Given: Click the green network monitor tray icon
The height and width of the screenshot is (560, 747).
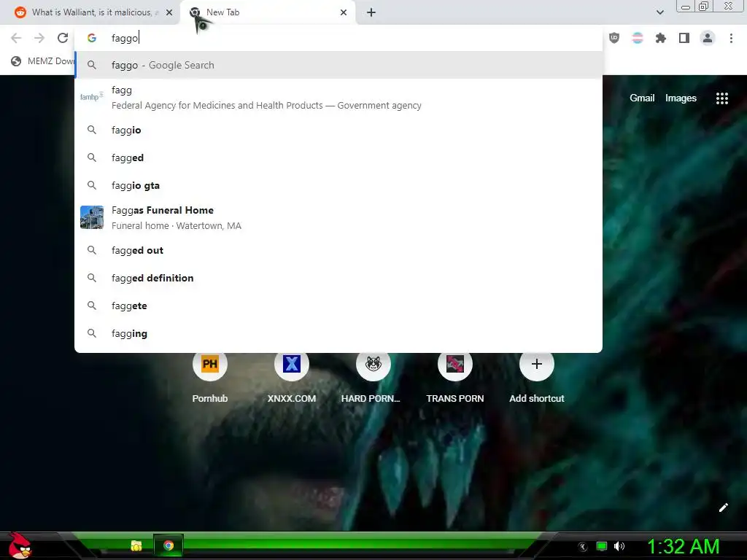Looking at the screenshot, I should (x=602, y=546).
